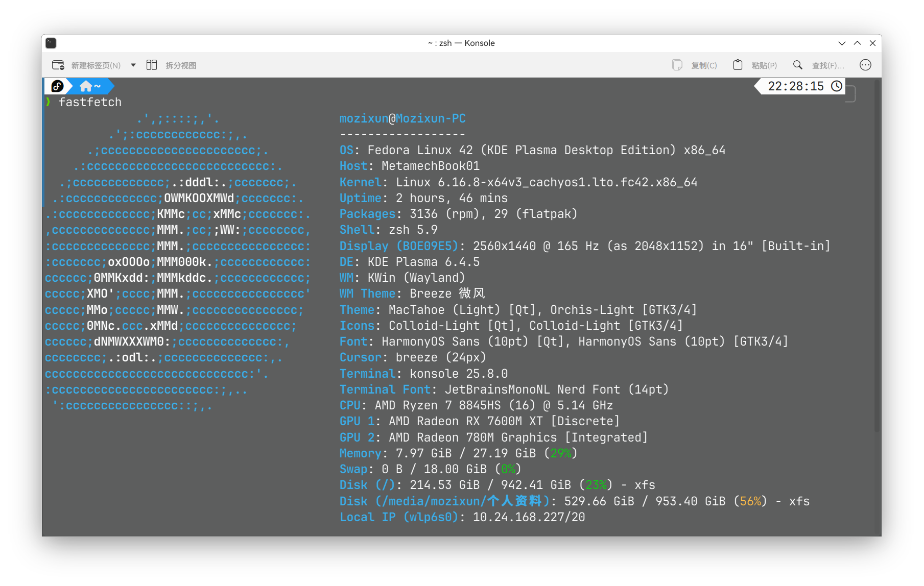
Task: Click the Memory 29% usage value
Action: click(x=560, y=453)
